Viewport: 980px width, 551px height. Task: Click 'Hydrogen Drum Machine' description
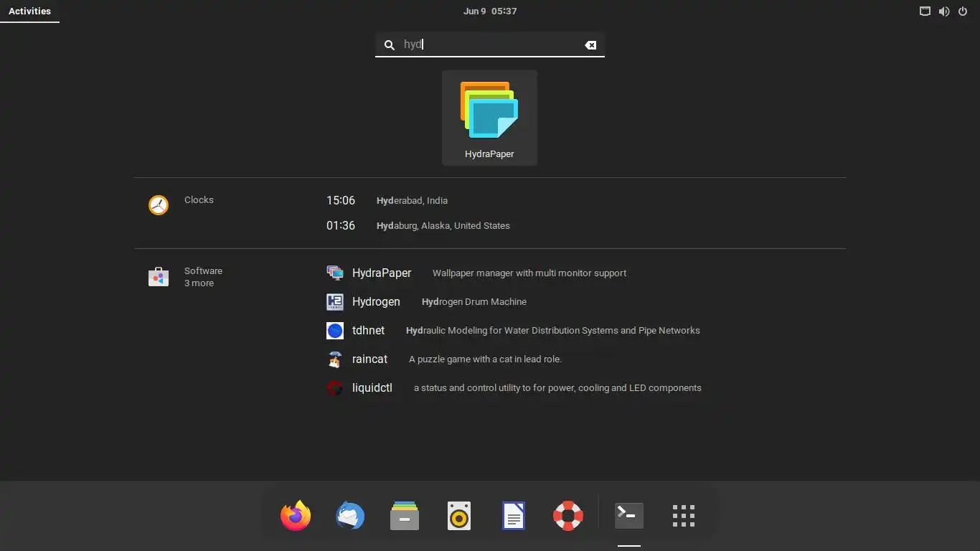coord(474,302)
